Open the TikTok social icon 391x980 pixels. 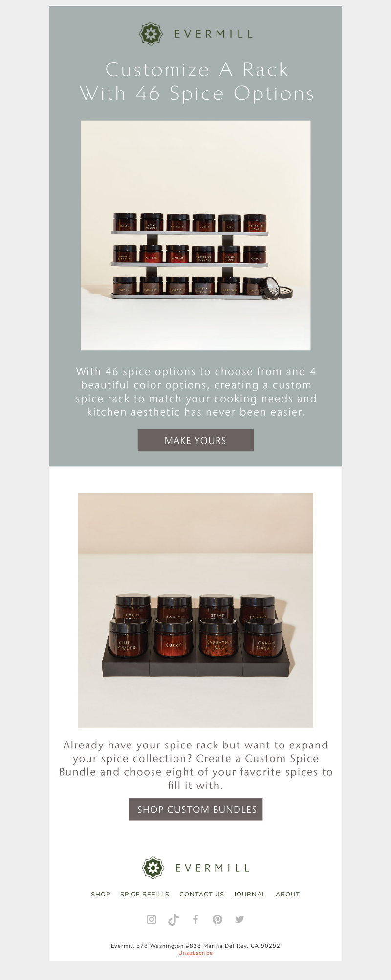[x=174, y=919]
